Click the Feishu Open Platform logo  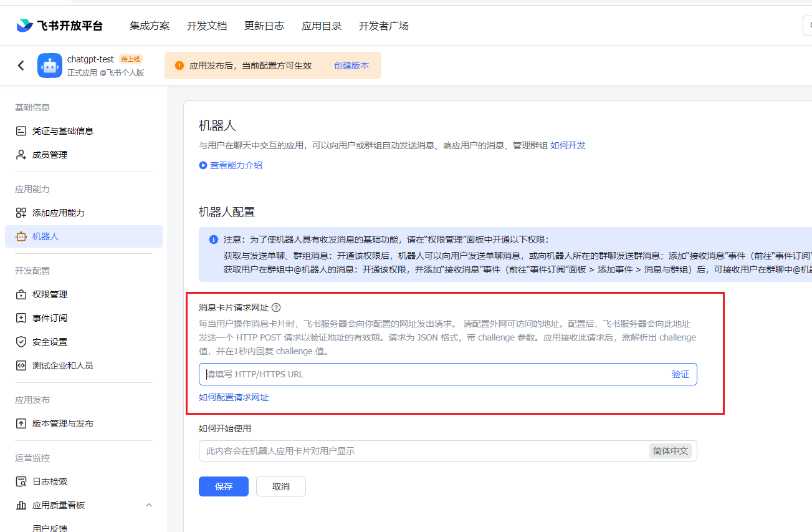pos(60,26)
